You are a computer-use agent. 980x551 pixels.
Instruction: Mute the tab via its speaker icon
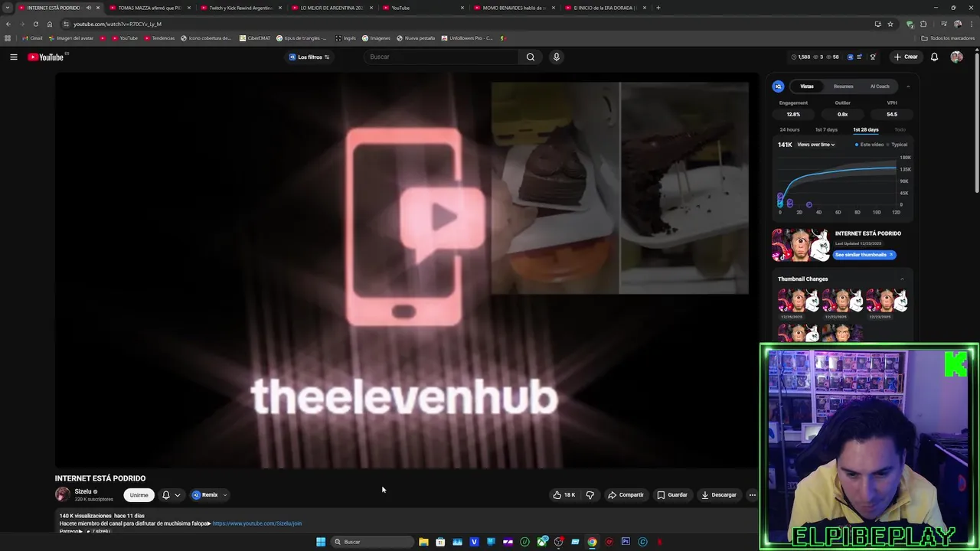pyautogui.click(x=88, y=8)
